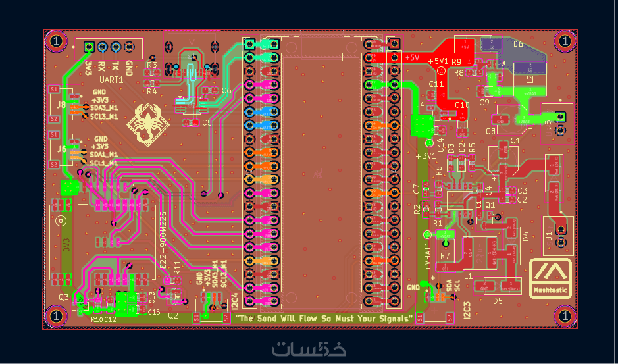Click the top-left corner mounting hole
618x364 pixels.
(x=57, y=41)
